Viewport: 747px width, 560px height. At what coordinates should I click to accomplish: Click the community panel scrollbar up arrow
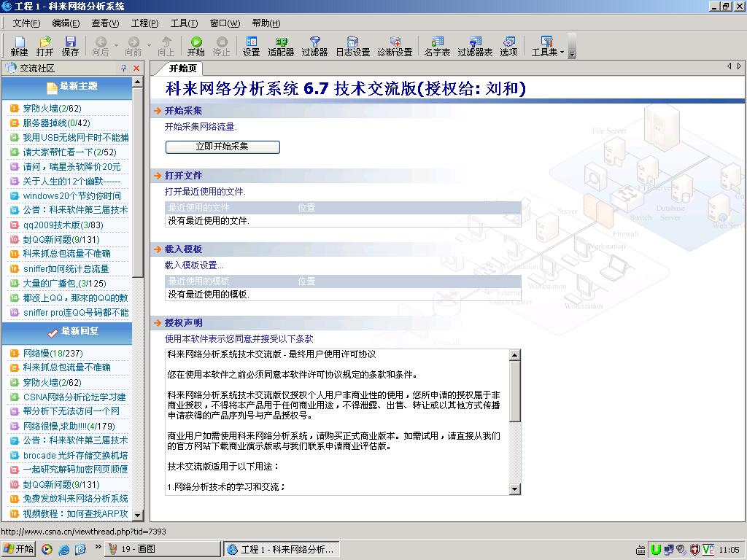[138, 82]
